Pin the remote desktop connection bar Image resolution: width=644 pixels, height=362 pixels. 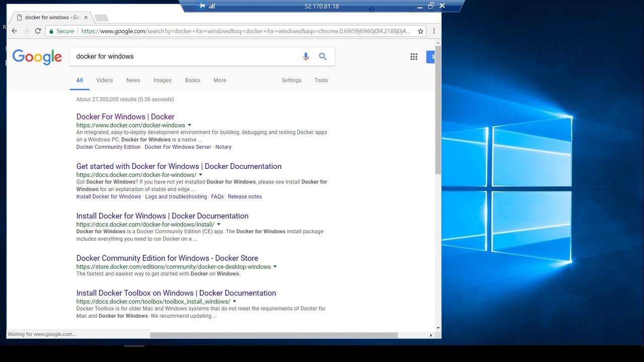click(202, 6)
